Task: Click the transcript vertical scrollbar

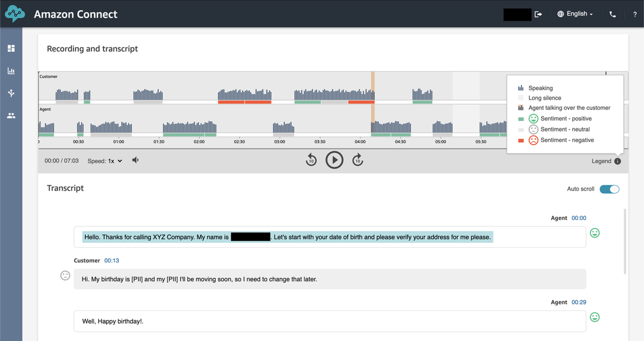Action: point(625,241)
